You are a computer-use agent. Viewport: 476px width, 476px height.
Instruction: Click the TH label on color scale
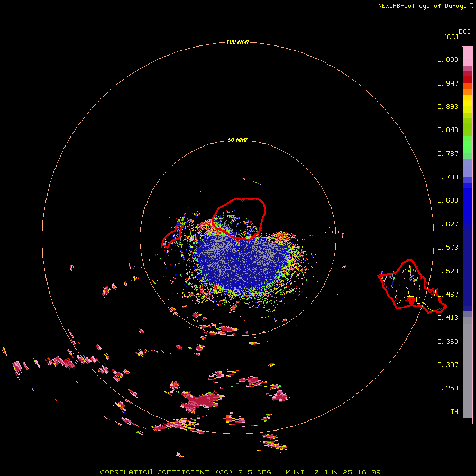pos(454,412)
